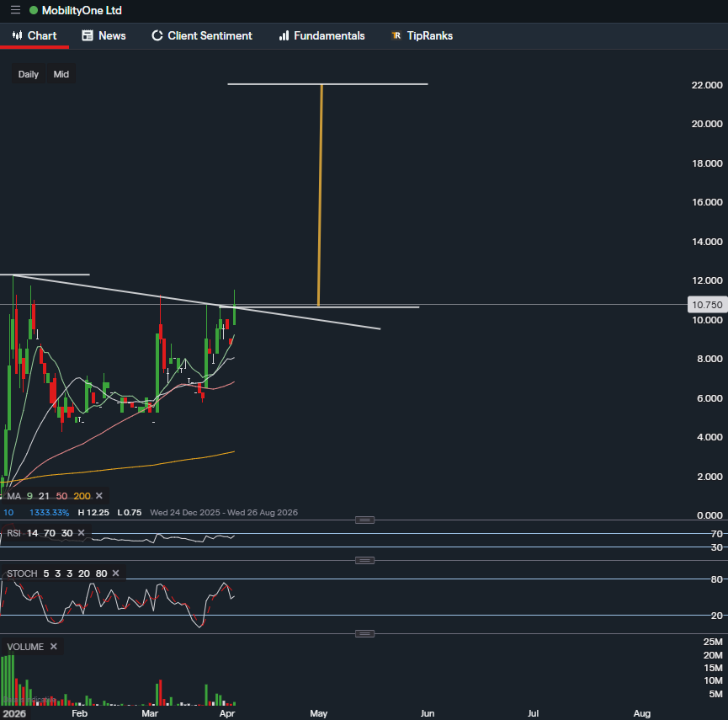Open the Client Sentiment tab
The image size is (728, 720).
(x=202, y=35)
